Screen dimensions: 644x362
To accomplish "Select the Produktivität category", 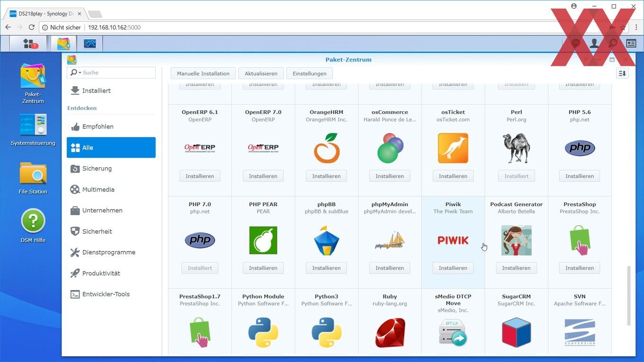I will point(111,273).
